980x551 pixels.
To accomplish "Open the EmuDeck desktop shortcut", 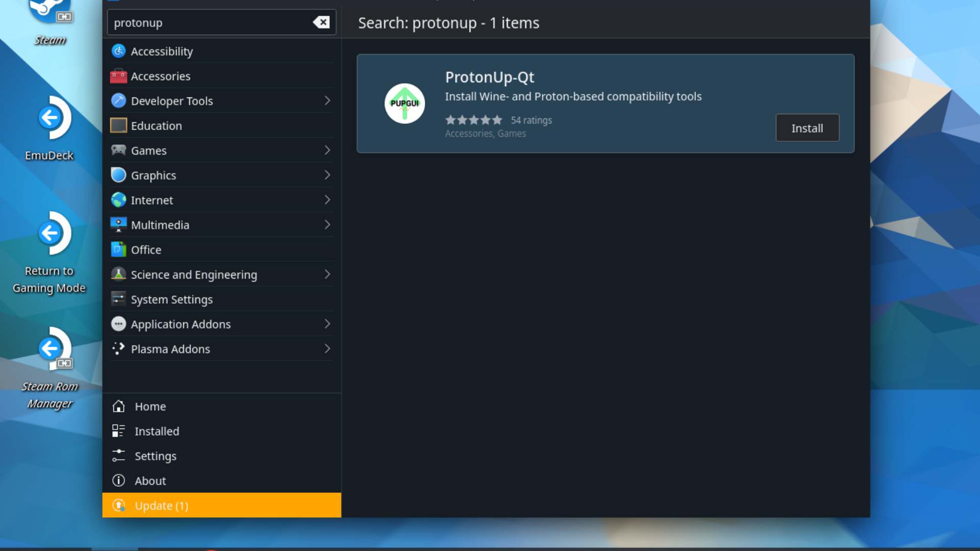I will point(50,118).
